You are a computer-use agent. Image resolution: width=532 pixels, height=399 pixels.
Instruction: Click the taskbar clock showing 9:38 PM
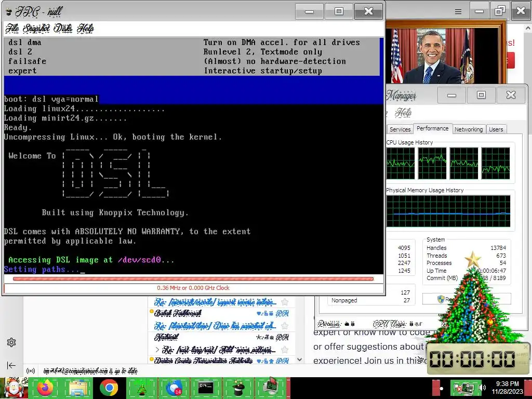(507, 388)
